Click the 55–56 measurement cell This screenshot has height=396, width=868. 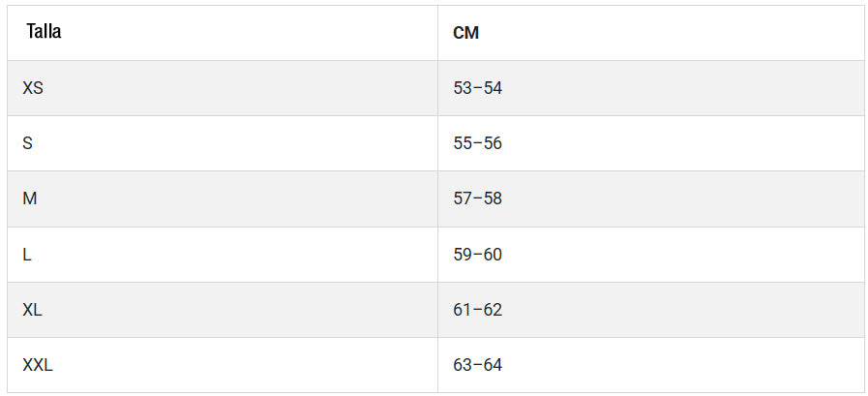pos(478,143)
